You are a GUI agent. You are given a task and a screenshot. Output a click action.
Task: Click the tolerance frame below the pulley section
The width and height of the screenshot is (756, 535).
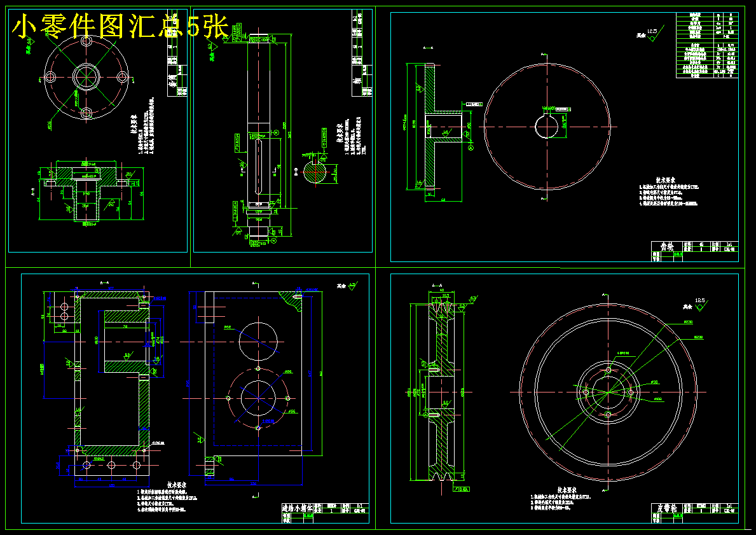pyautogui.click(x=462, y=489)
